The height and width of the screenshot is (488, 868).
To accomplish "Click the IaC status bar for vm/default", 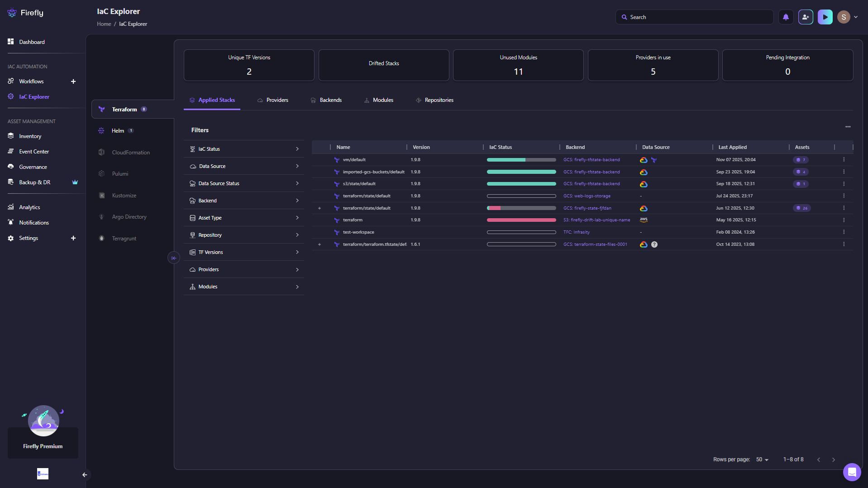I will click(521, 160).
